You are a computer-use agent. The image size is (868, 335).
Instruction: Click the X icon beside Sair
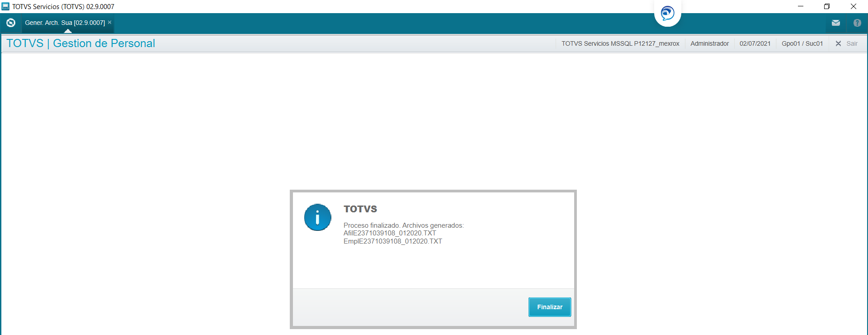click(838, 43)
